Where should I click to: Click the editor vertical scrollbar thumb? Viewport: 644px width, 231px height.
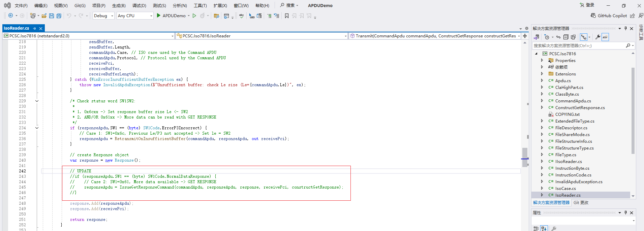[x=525, y=157]
